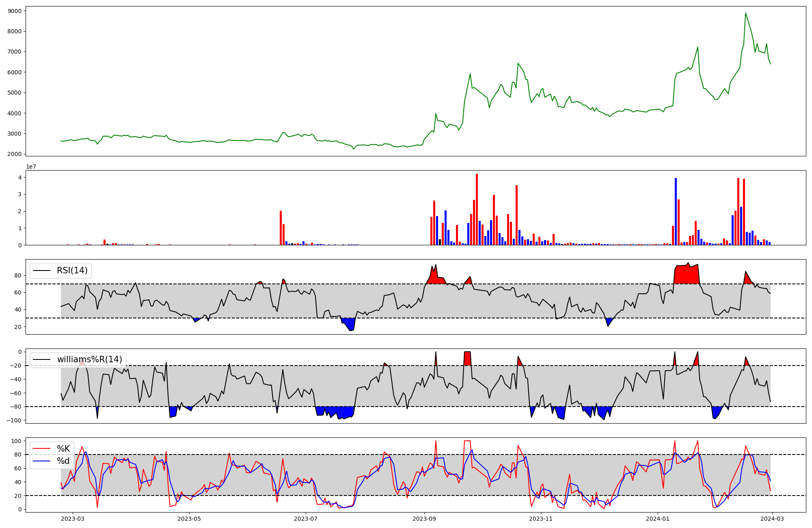812x528 pixels.
Task: Click the widest red RSI overbought area
Action: coord(687,275)
